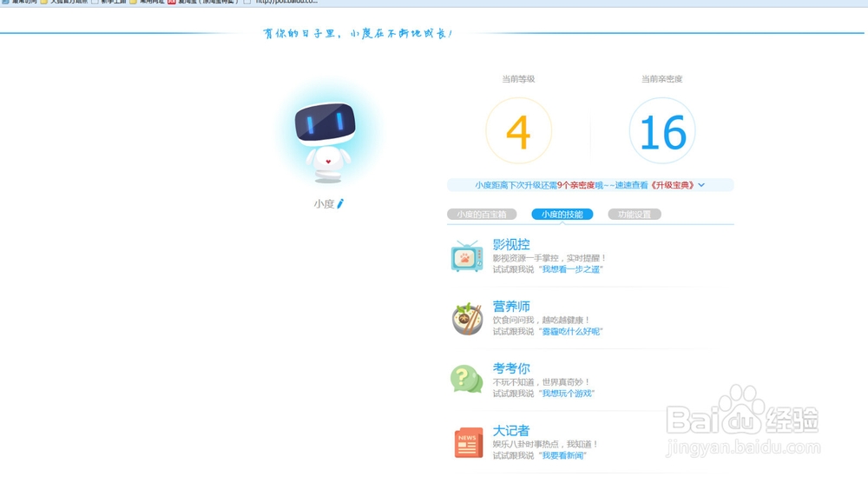
Task: Click the 小度 name text
Action: click(324, 204)
